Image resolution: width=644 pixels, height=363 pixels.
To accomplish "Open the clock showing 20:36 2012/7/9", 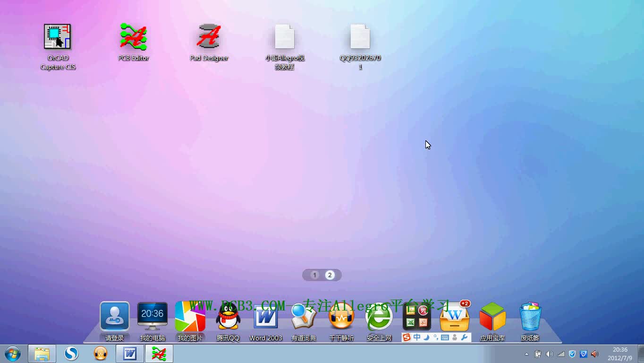I will pyautogui.click(x=620, y=354).
